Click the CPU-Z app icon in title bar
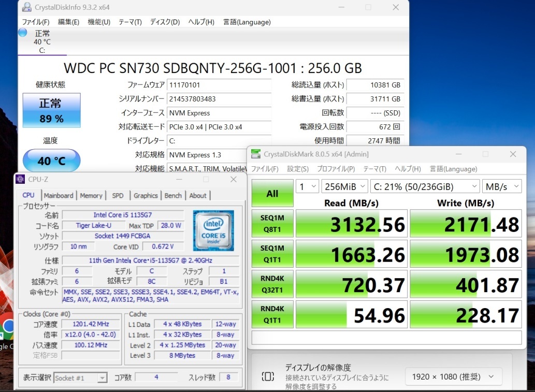The image size is (535, 392). 21,179
